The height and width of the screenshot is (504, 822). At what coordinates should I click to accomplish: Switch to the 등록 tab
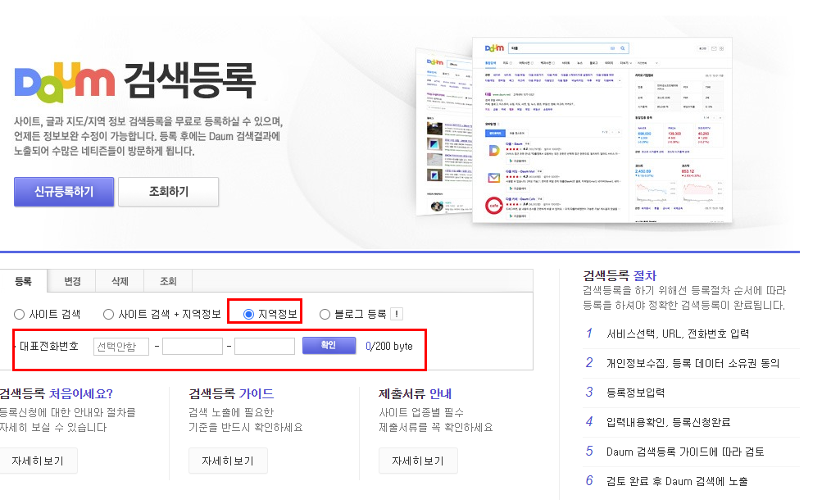click(24, 281)
